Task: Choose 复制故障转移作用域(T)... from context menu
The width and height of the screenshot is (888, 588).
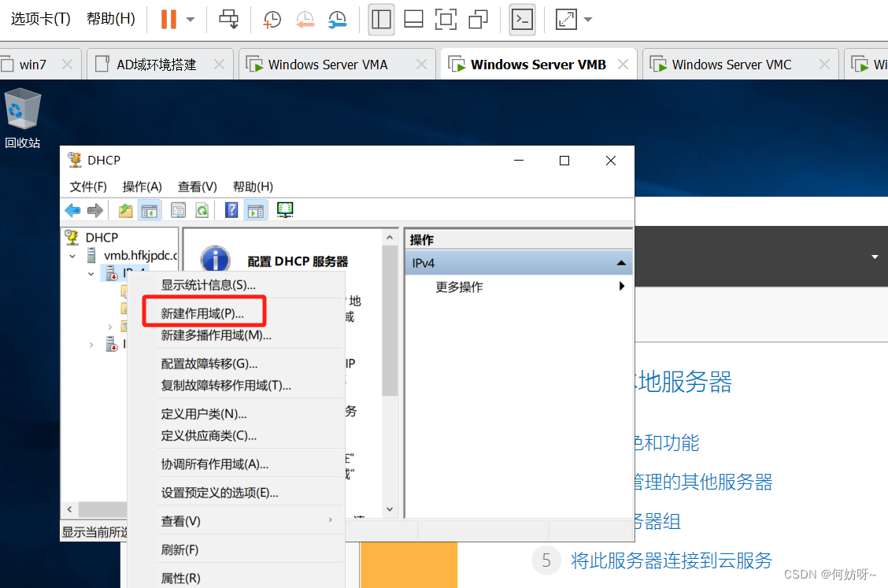Action: 226,386
